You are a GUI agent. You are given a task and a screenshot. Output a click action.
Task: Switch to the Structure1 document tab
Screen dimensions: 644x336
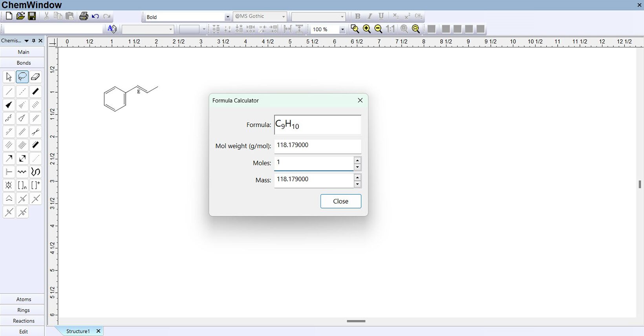tap(78, 331)
